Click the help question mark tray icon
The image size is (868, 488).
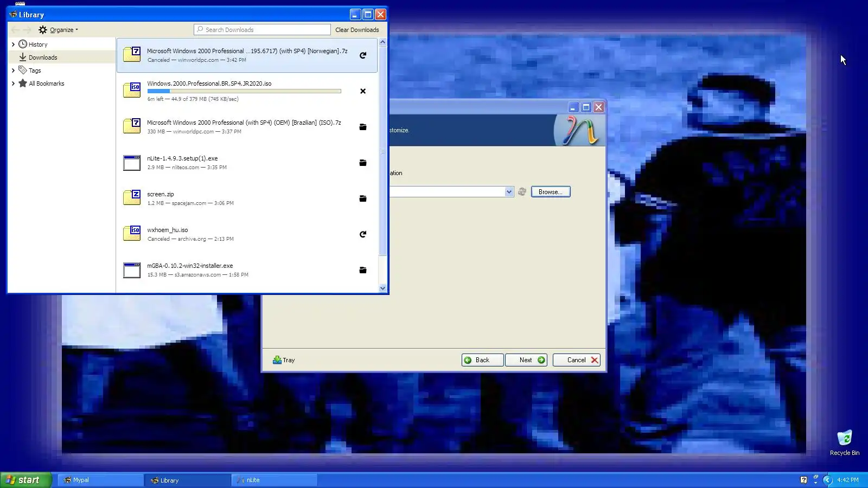[x=803, y=480]
